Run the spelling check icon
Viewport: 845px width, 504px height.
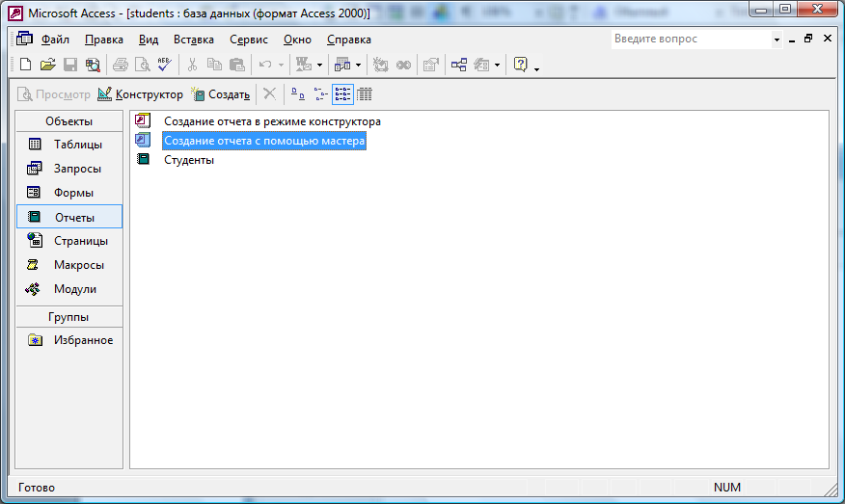[165, 65]
